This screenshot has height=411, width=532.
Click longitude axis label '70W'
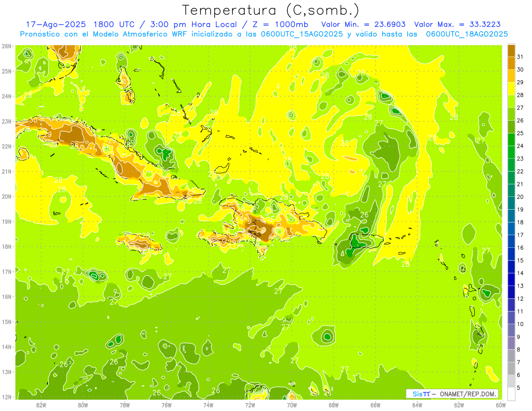(x=292, y=404)
